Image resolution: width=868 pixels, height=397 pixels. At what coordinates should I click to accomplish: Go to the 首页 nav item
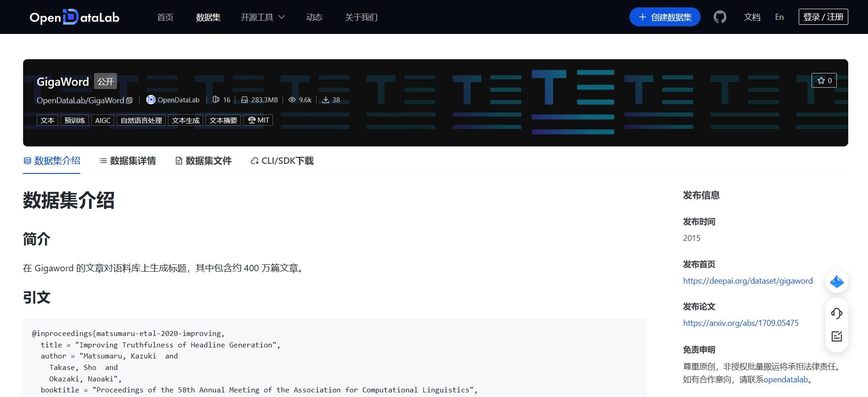pyautogui.click(x=165, y=17)
